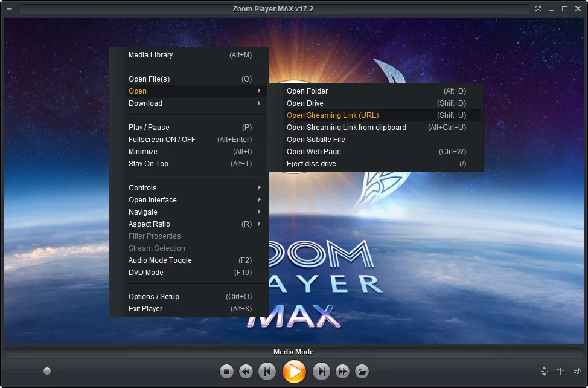Skip to the next track
Screen dimensions: 588x388
pos(322,371)
